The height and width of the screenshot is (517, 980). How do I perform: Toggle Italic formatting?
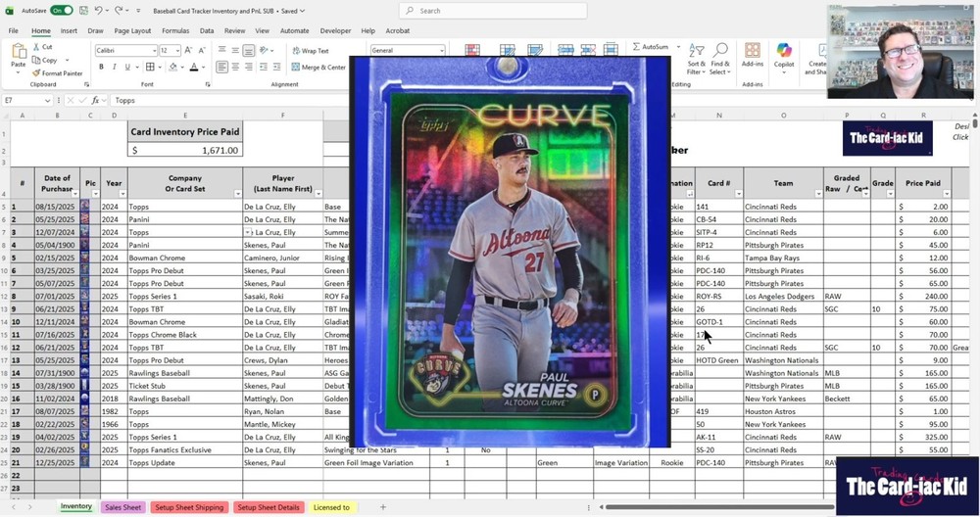pyautogui.click(x=115, y=67)
